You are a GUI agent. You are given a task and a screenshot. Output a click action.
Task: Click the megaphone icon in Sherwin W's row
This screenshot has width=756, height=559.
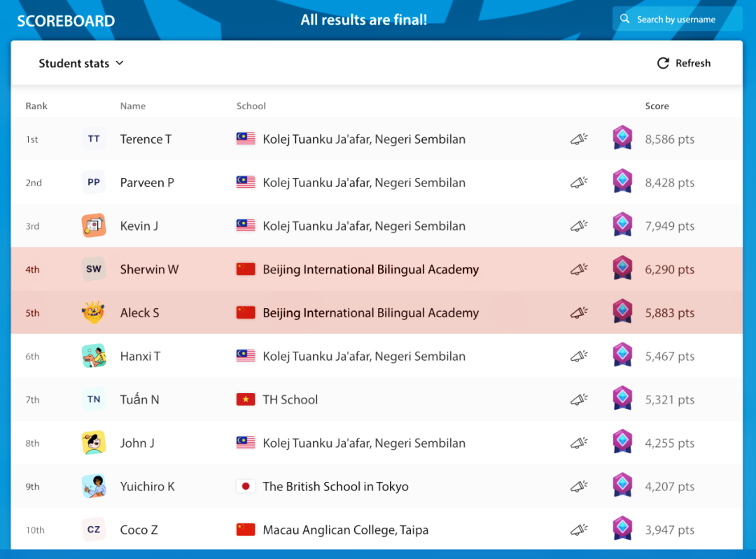pyautogui.click(x=579, y=269)
